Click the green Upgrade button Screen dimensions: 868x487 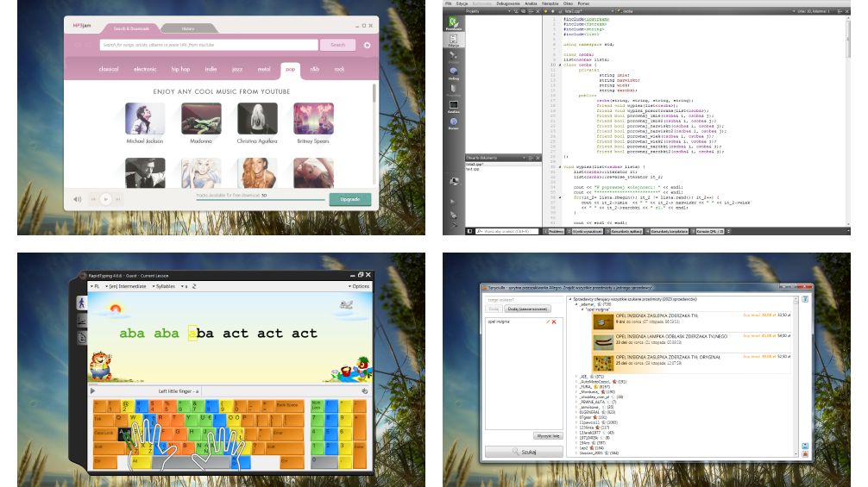(x=349, y=199)
